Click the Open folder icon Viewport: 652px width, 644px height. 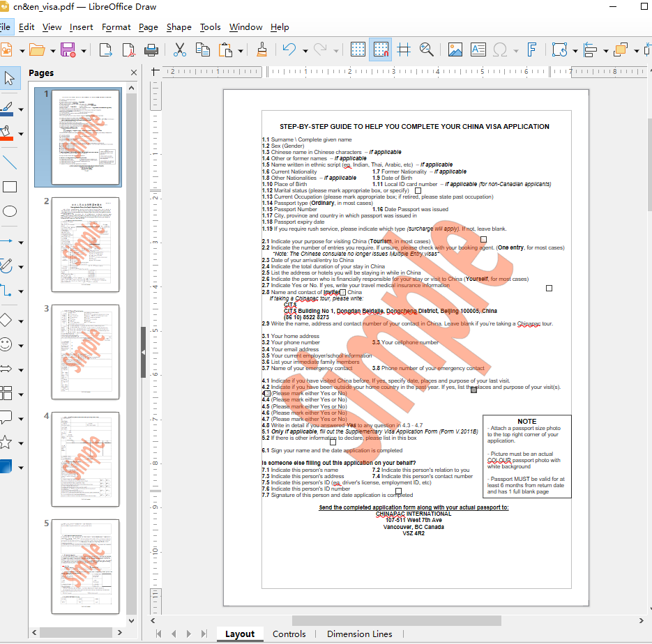point(37,50)
